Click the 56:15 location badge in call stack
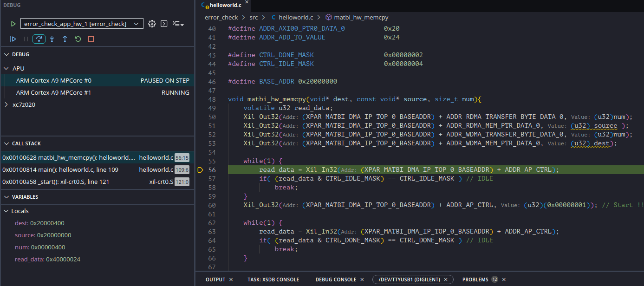The height and width of the screenshot is (286, 644). (182, 157)
